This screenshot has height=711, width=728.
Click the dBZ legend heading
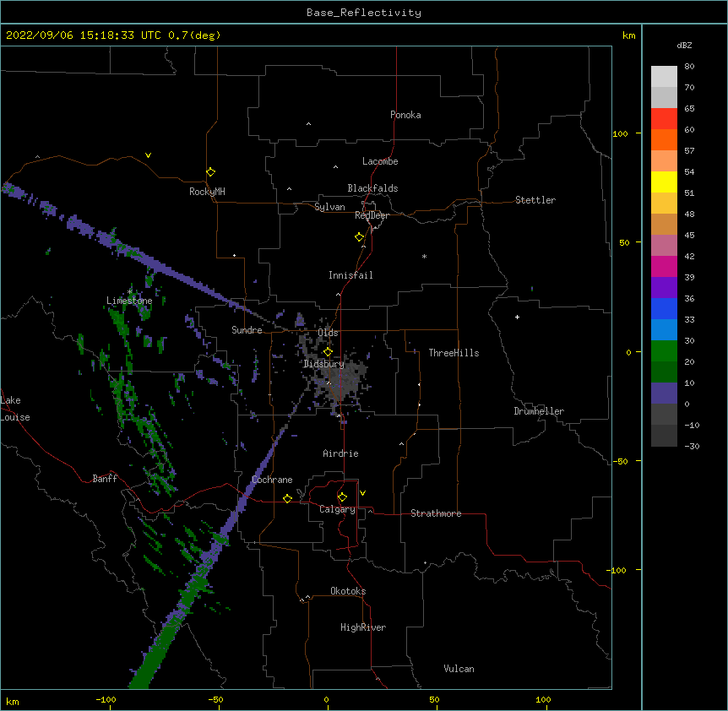(x=684, y=45)
